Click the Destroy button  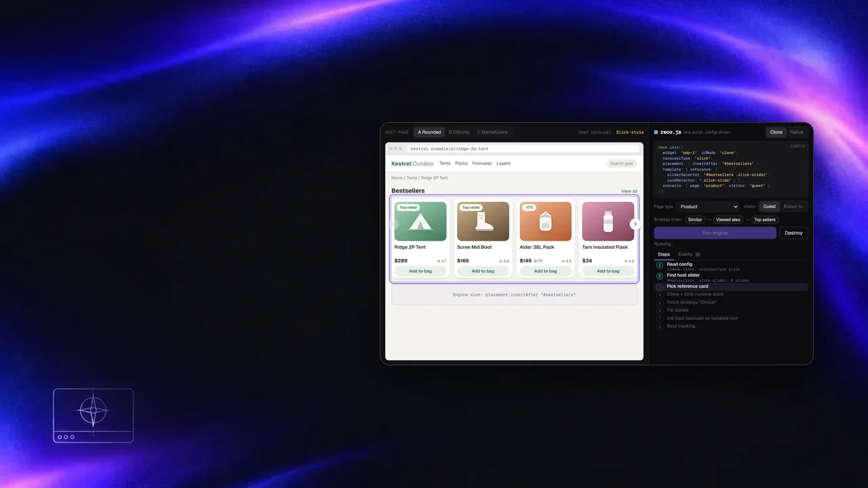(793, 232)
